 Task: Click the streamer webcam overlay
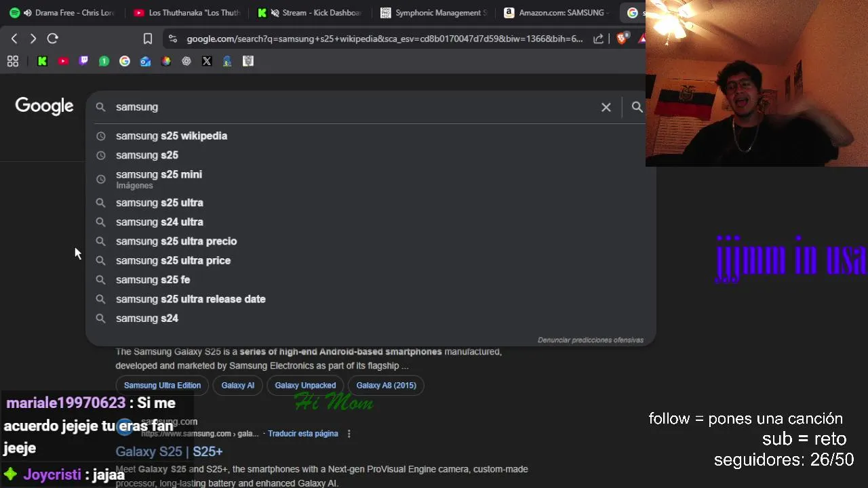pyautogui.click(x=757, y=83)
